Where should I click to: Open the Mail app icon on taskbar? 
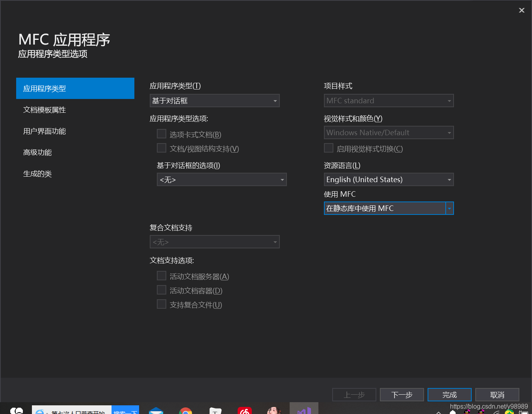156,411
